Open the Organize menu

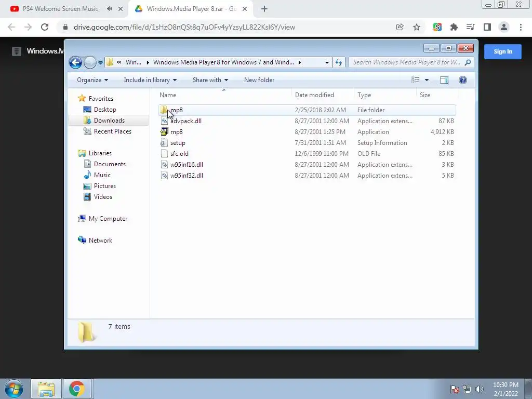pos(92,80)
